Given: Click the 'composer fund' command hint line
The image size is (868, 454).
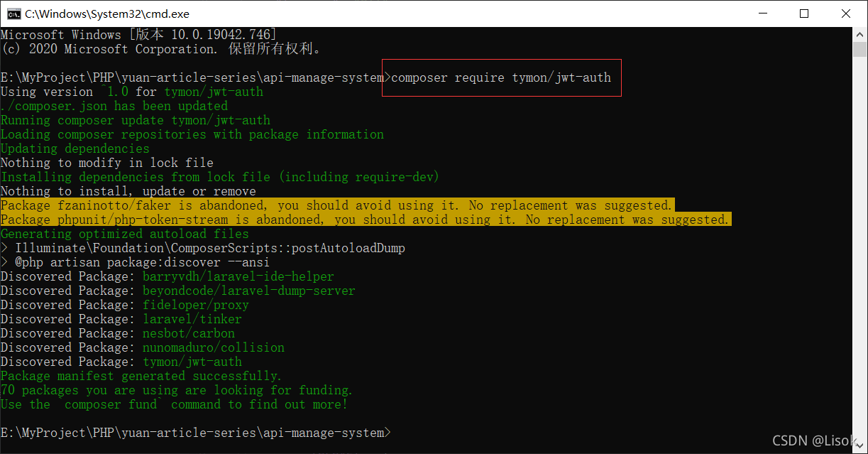Looking at the screenshot, I should 175,404.
